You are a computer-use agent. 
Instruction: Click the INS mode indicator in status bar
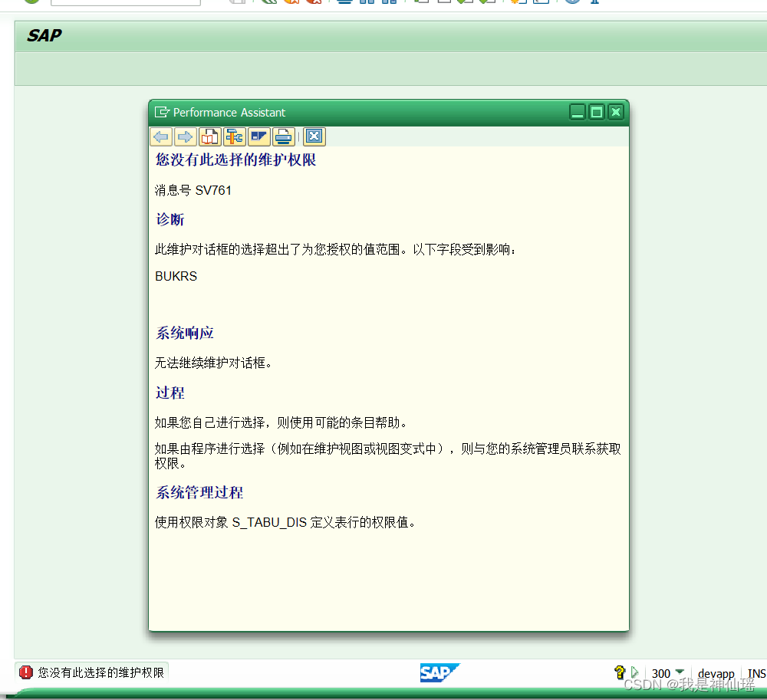[x=757, y=672]
